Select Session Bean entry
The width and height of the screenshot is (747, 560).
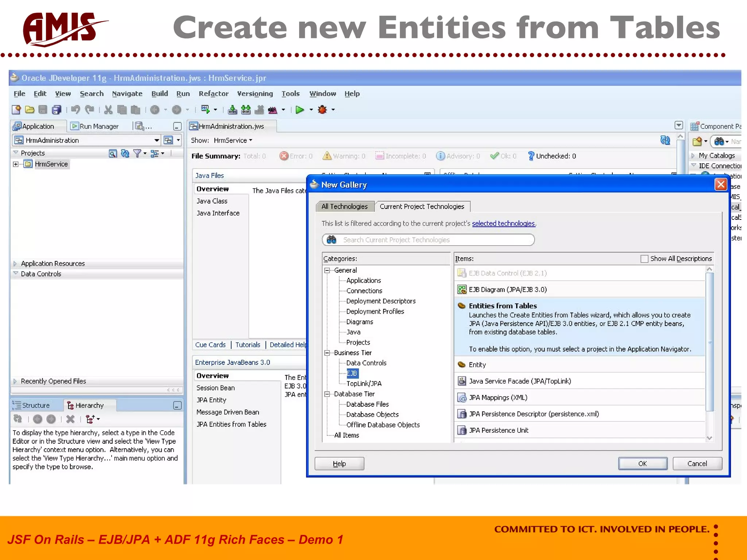[x=216, y=388]
